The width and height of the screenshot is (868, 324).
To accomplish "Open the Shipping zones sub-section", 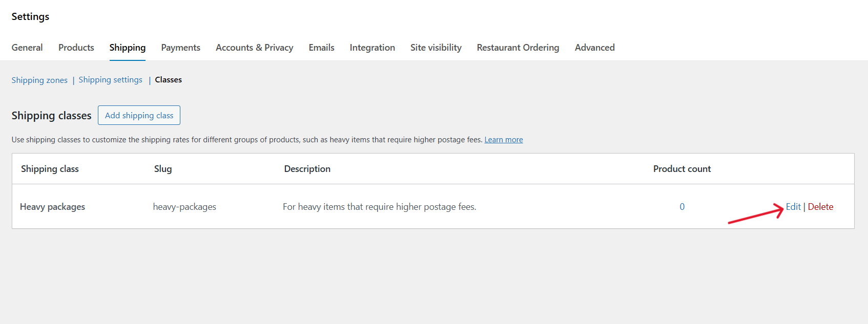I will click(39, 80).
